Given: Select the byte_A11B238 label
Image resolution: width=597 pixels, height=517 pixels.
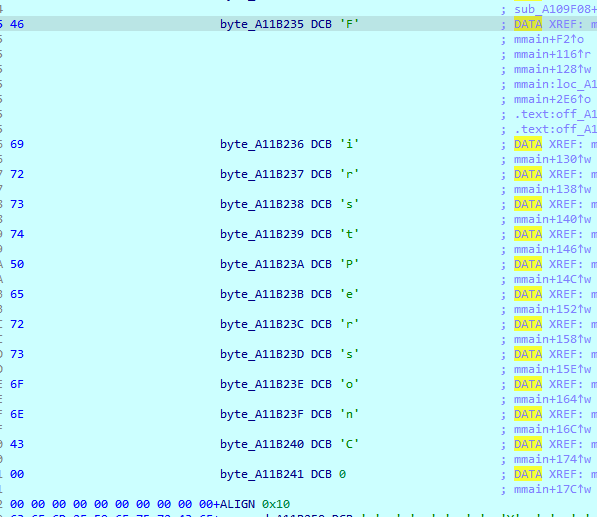Looking at the screenshot, I should click(x=262, y=204).
